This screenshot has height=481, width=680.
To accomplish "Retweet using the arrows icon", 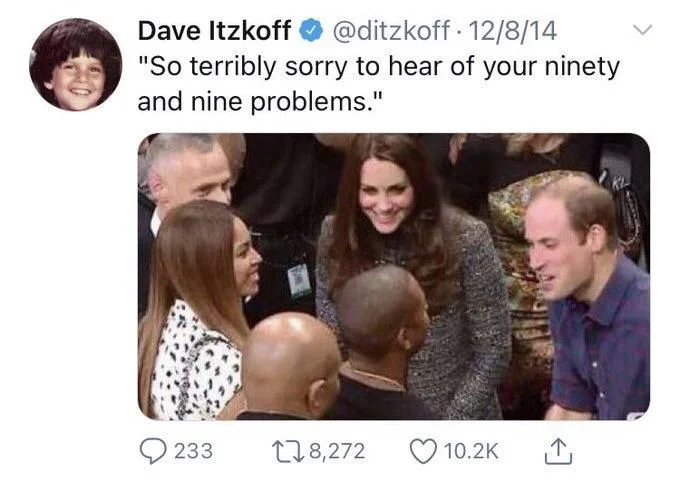I will click(288, 452).
